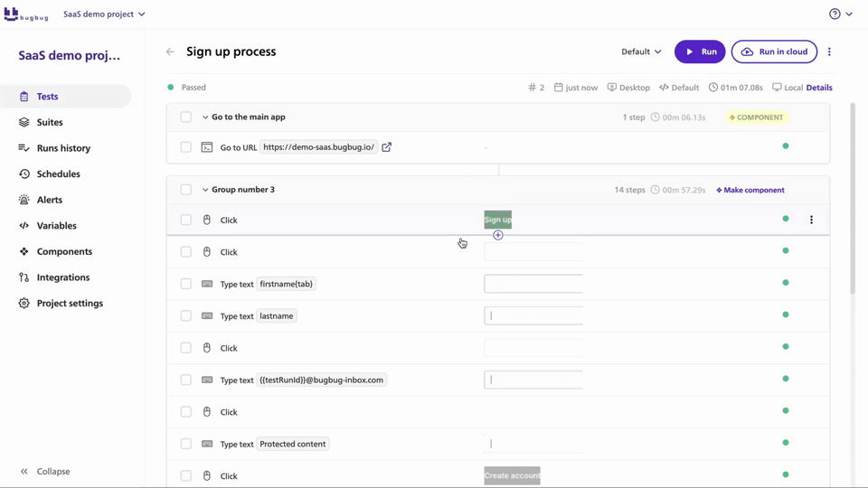Check the Protected content step checkbox
868x488 pixels.
[x=186, y=444]
